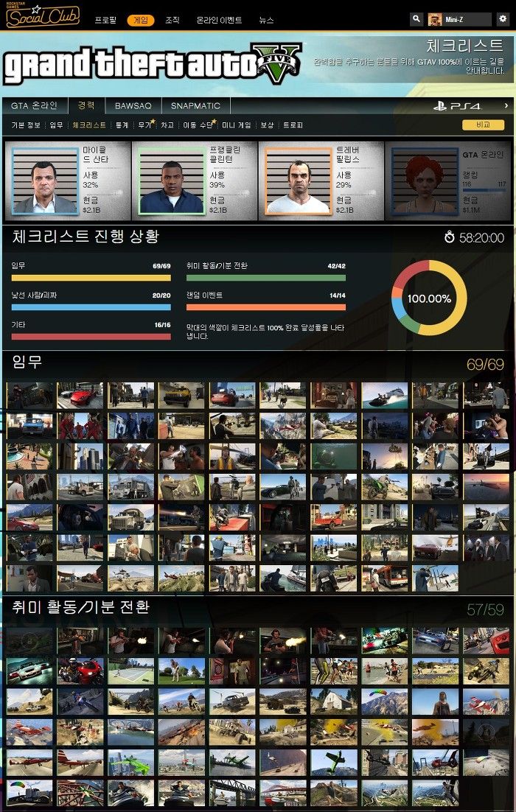This screenshot has height=812, width=516.
Task: Open the 미니 게임 sub-link
Action: tap(236, 125)
